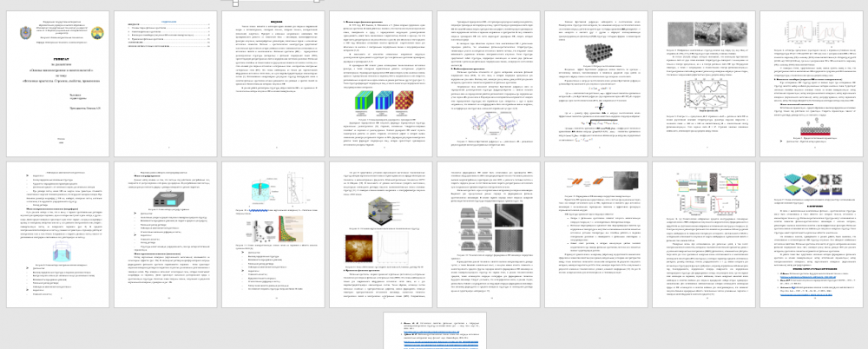Image resolution: width=868 pixels, height=349 pixels.
Task: Select the dark sphere lattice image
Action: (x=597, y=56)
